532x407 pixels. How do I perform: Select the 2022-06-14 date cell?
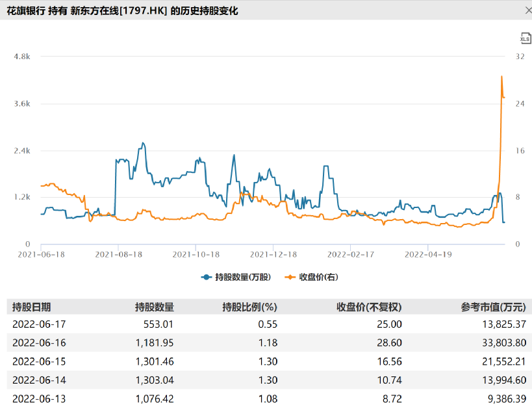(x=39, y=380)
